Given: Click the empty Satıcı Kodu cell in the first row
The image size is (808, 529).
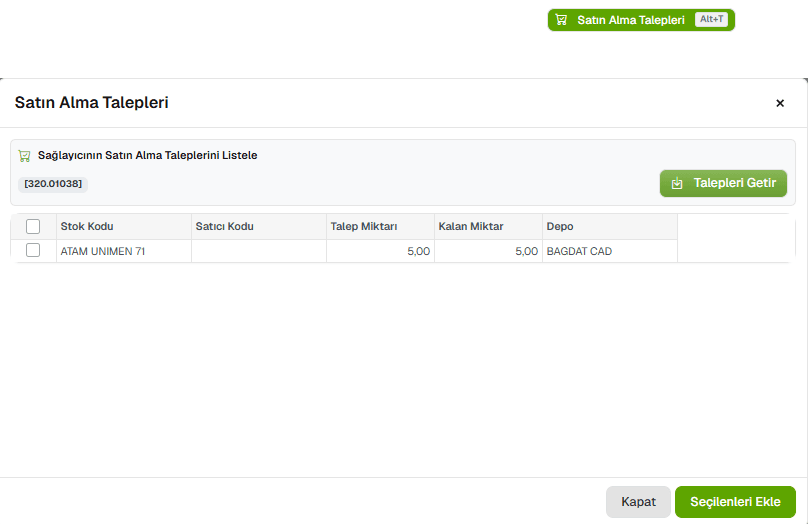Looking at the screenshot, I should [258, 252].
